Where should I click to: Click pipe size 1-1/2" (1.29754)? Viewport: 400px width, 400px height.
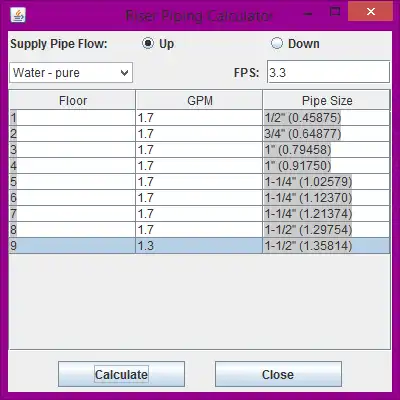(x=326, y=230)
